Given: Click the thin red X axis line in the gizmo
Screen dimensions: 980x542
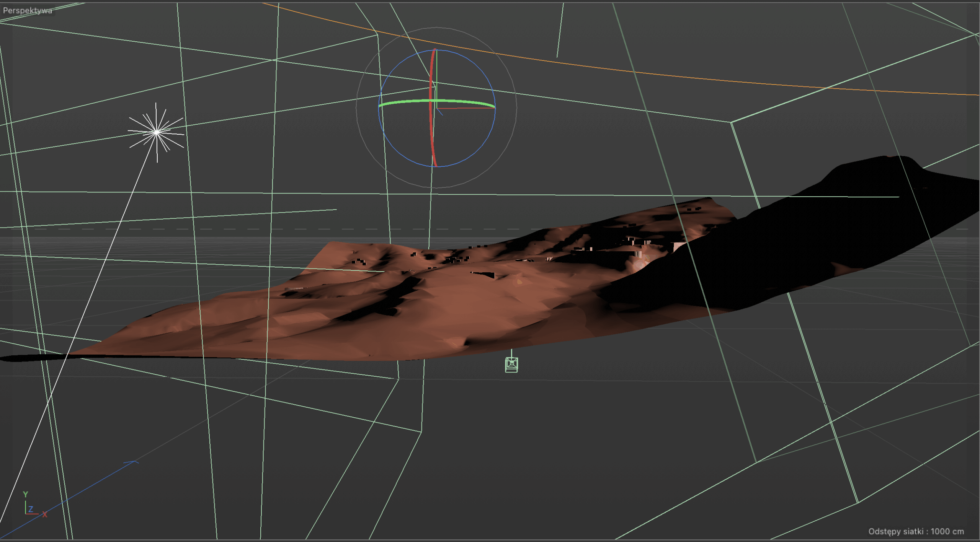Looking at the screenshot, I should 469,108.
